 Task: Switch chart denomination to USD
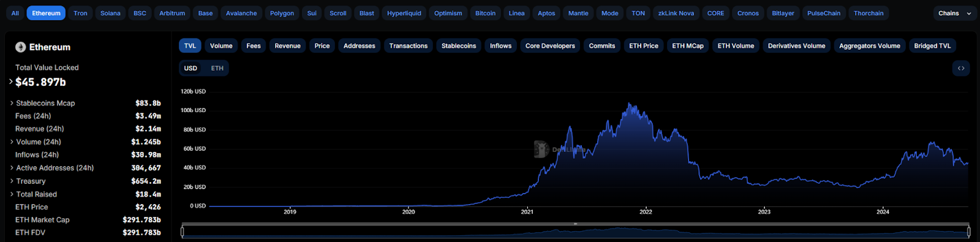click(190, 68)
